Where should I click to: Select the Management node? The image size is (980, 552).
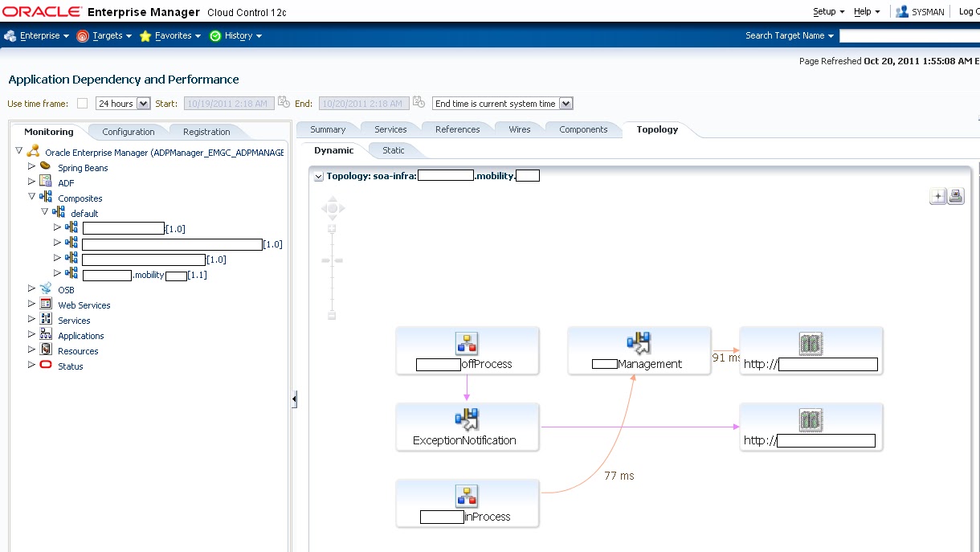click(639, 350)
